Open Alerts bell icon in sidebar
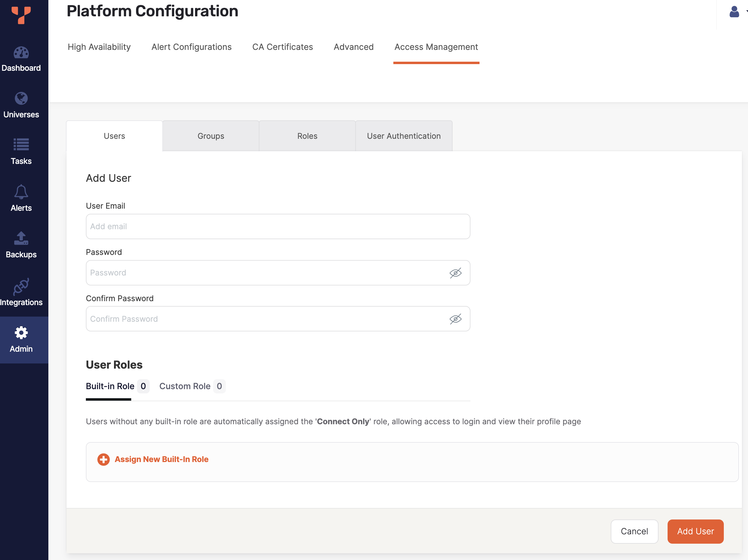 point(21,192)
